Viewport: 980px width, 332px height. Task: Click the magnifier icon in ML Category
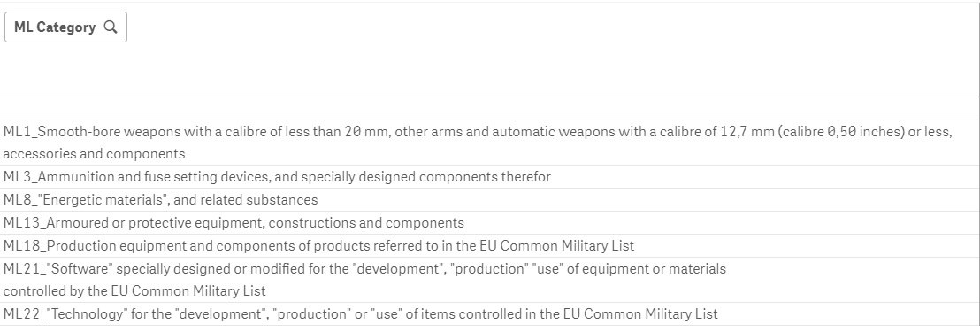pos(111,27)
